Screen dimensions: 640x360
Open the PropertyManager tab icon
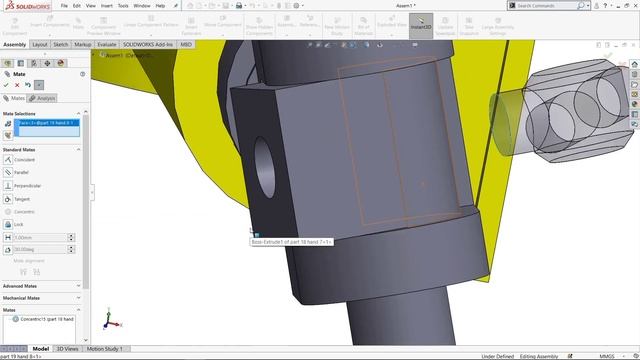(21, 63)
